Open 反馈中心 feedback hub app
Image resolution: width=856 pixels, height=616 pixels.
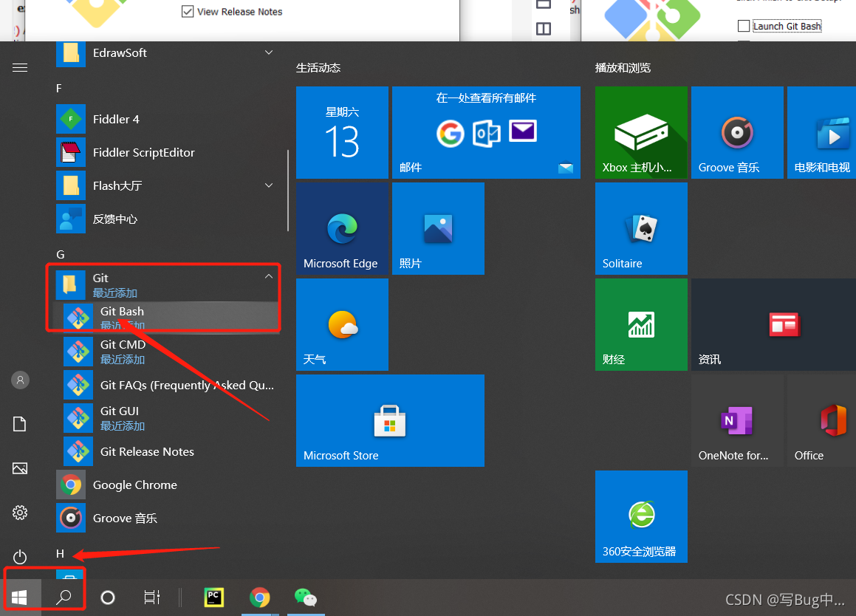point(168,219)
